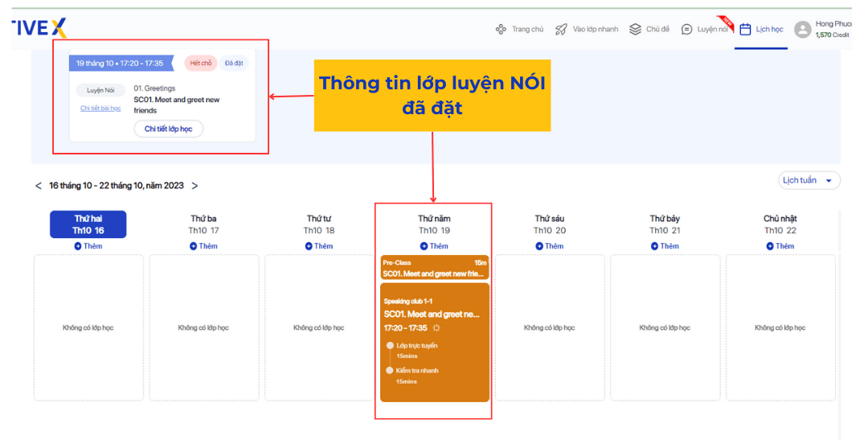
Task: Open Lịch học menu item
Action: pos(762,30)
